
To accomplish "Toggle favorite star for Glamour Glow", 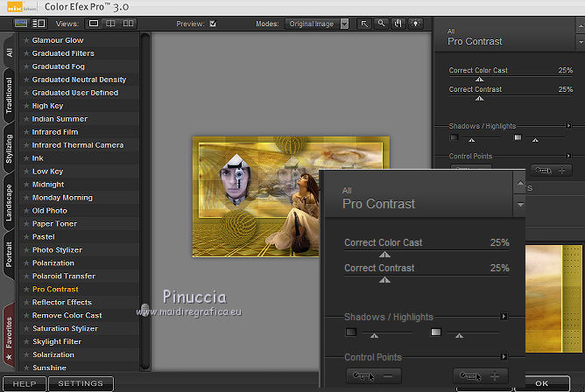I will [26, 40].
